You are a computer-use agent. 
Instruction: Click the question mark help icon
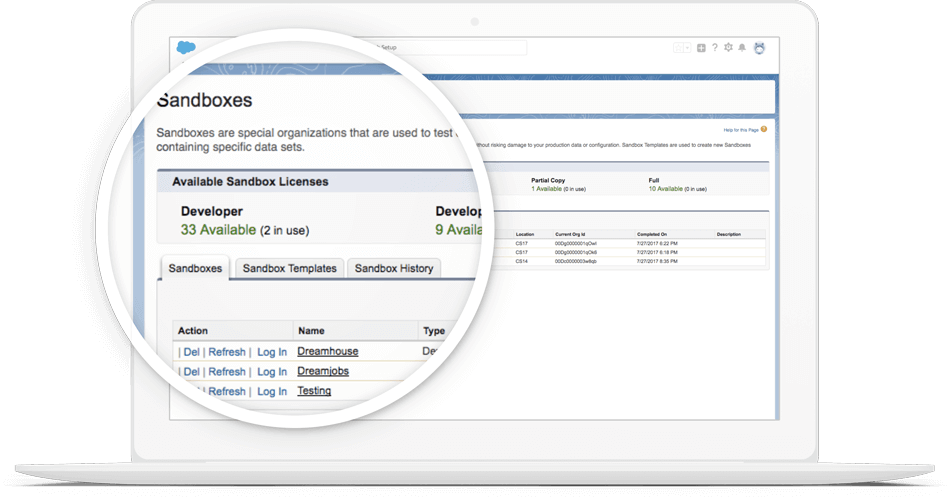[714, 48]
